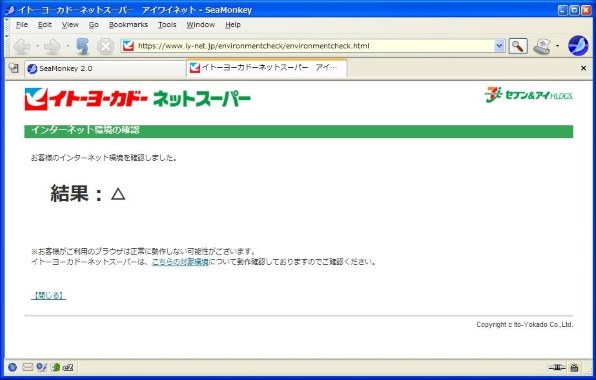596x380 pixels.
Task: Click the SeaMonkey throbber logo
Action: click(x=578, y=46)
